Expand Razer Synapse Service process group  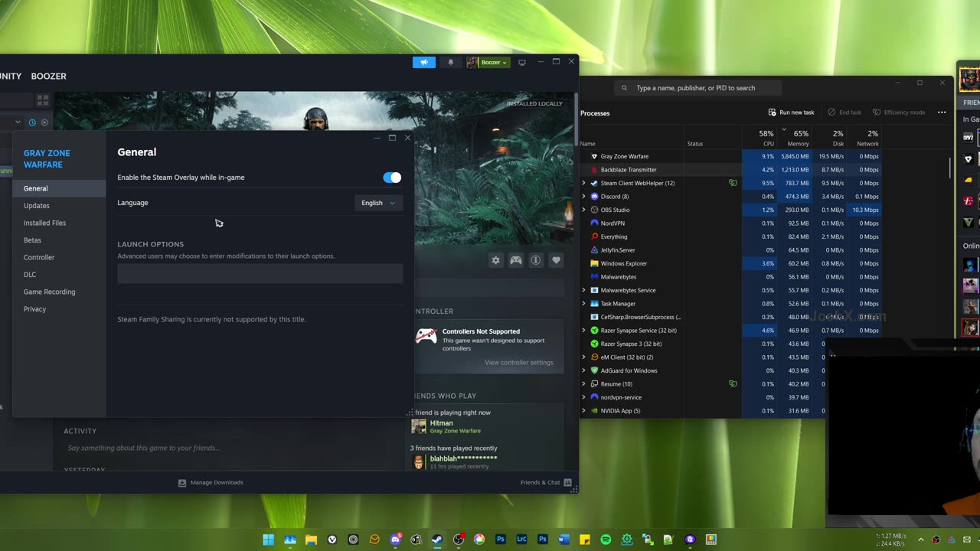click(x=583, y=331)
